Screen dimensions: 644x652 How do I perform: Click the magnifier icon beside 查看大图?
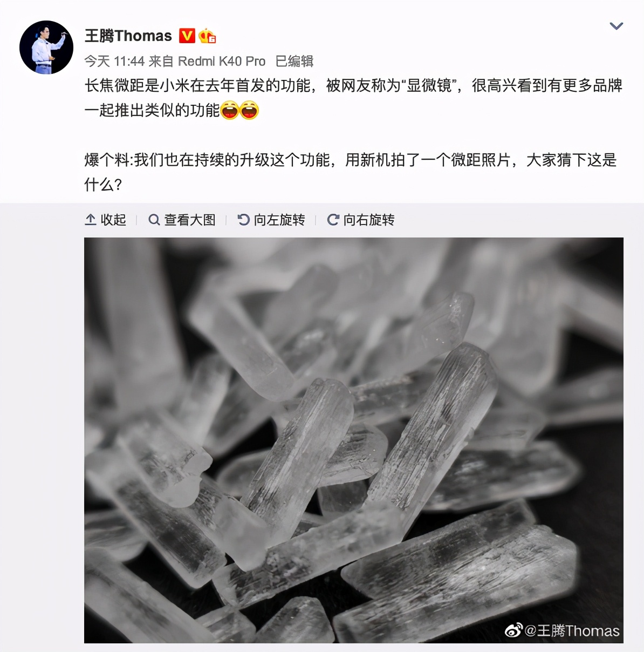[154, 220]
